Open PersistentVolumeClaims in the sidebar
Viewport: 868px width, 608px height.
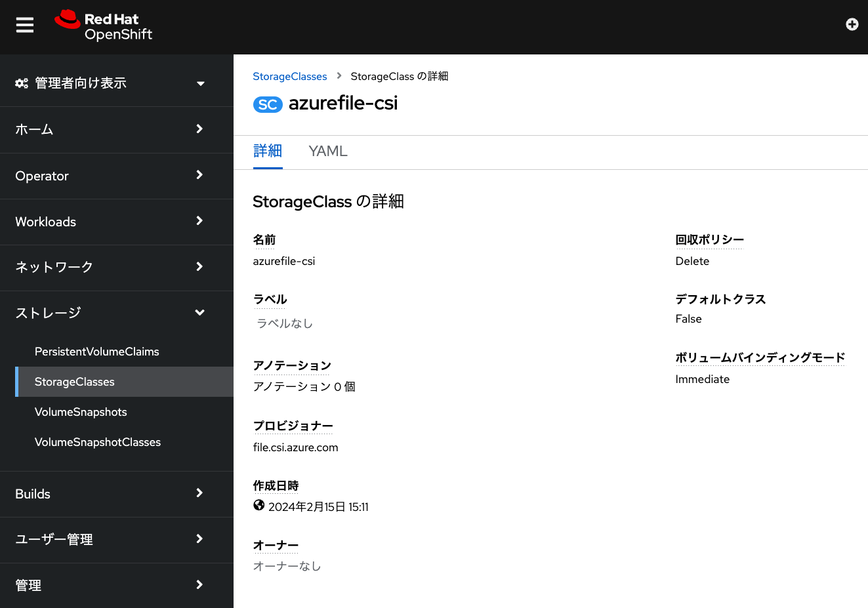click(x=125, y=352)
